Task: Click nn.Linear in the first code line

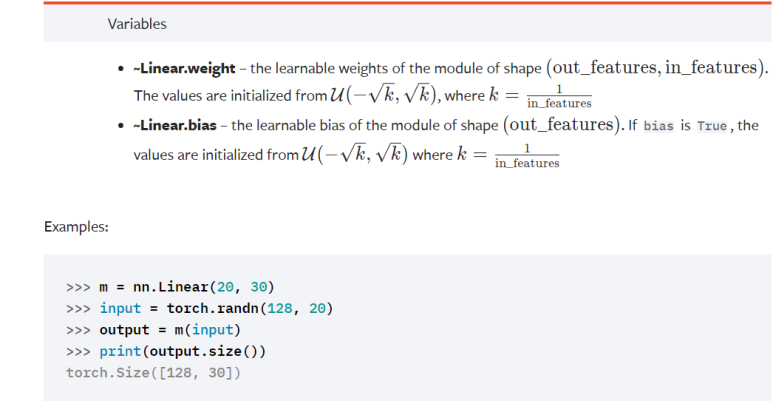Action: [172, 286]
